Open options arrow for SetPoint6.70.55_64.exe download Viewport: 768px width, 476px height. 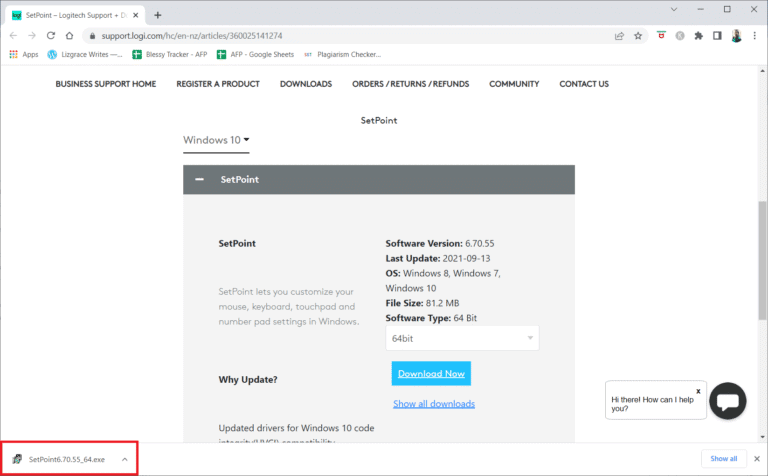[124, 459]
